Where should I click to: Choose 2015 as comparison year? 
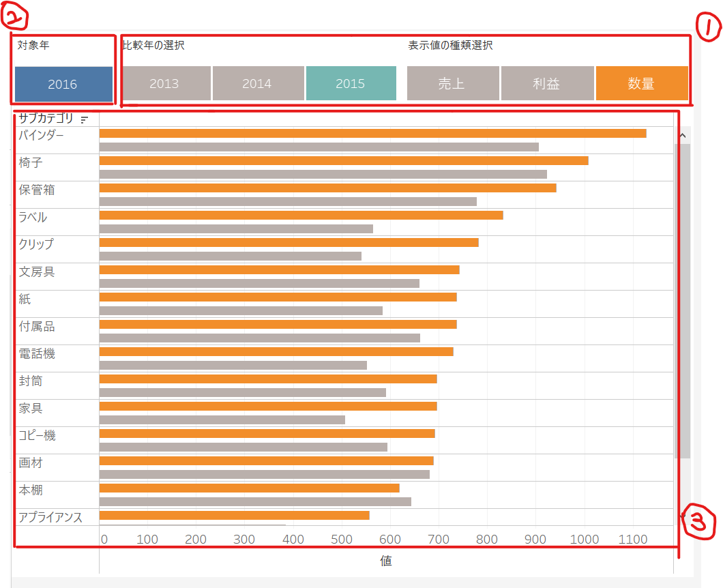point(351,83)
